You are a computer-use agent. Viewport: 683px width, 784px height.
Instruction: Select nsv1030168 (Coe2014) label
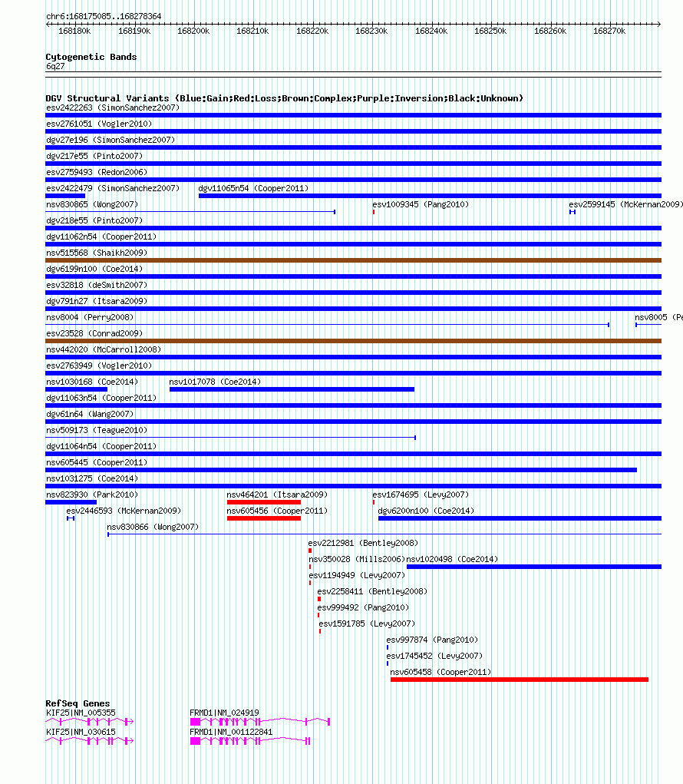click(92, 382)
